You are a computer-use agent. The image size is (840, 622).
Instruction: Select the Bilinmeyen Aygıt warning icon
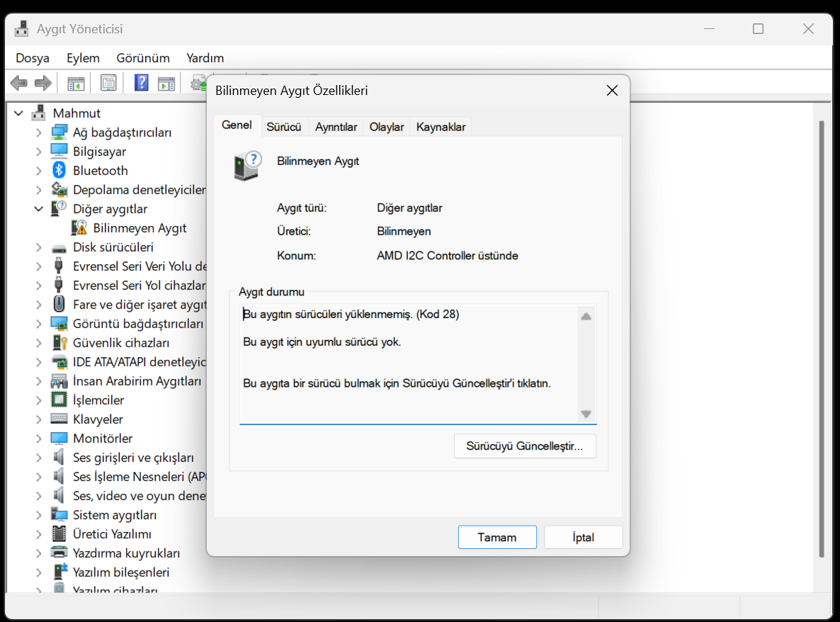pyautogui.click(x=79, y=227)
